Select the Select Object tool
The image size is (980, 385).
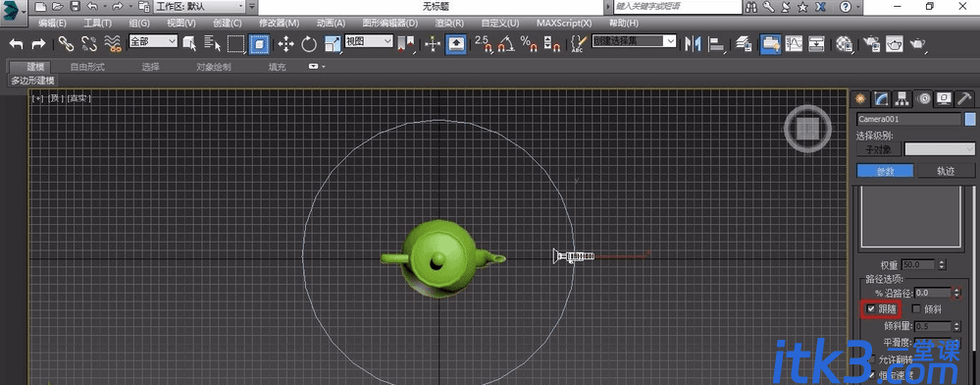coord(189,43)
